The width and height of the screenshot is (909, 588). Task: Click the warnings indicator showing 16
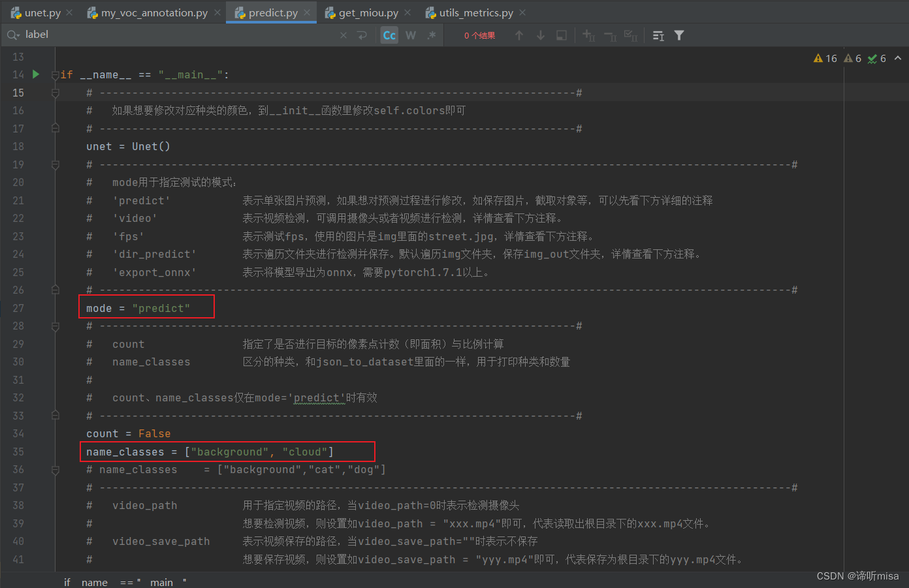(825, 58)
